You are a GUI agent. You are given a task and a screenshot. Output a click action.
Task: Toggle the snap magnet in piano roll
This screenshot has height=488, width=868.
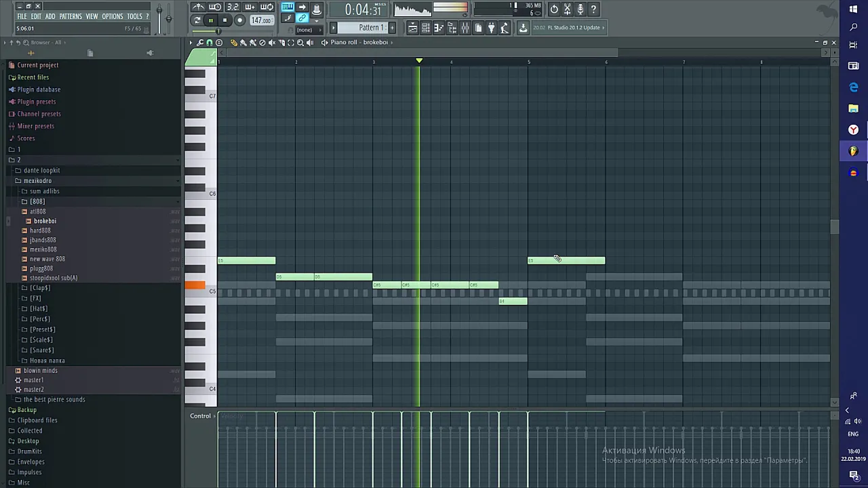209,42
